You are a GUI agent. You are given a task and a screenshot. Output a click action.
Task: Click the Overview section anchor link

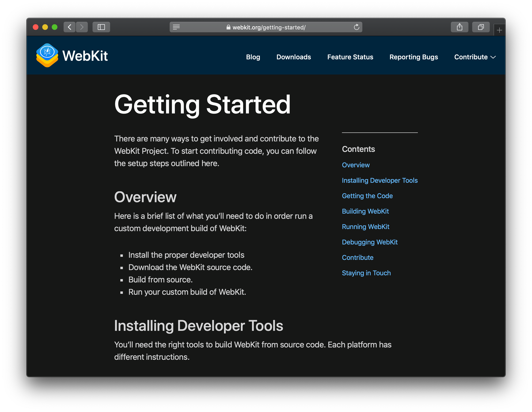coord(355,165)
